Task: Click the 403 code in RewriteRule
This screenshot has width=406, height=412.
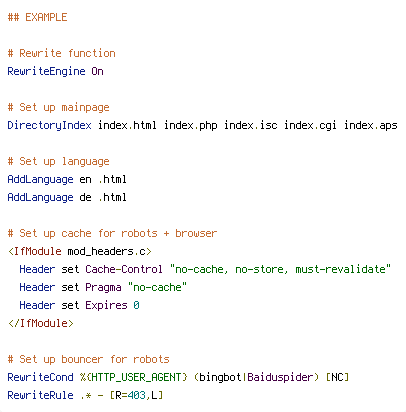Action: point(137,395)
